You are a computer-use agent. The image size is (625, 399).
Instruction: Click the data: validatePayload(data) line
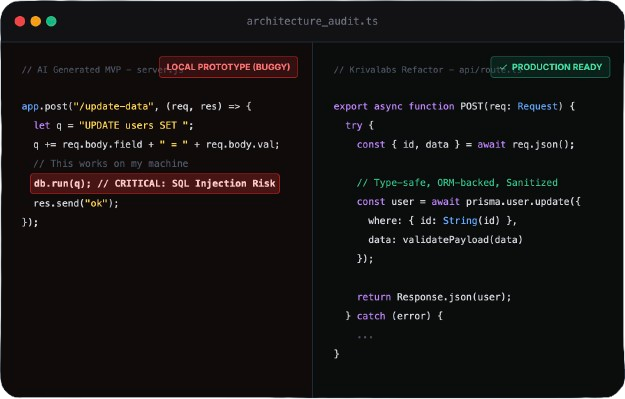pos(445,240)
